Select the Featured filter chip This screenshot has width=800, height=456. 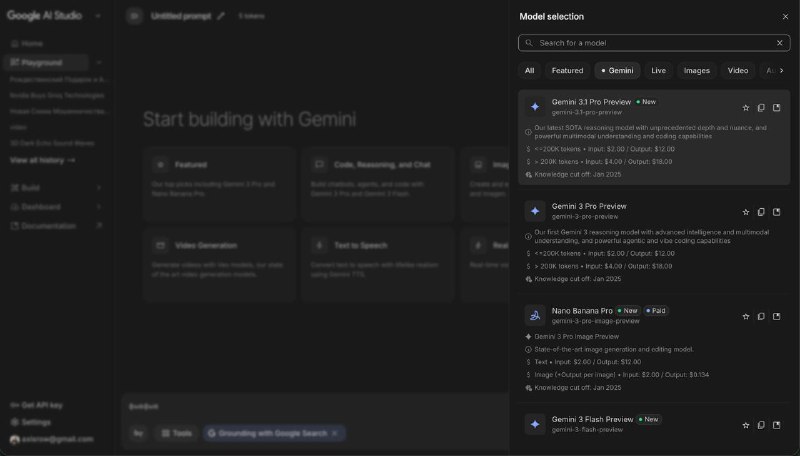coord(567,70)
